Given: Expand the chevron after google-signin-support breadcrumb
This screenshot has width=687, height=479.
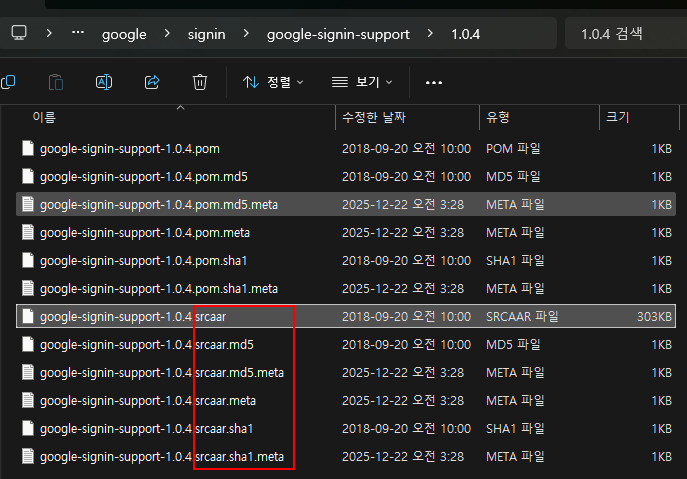Looking at the screenshot, I should pyautogui.click(x=430, y=33).
